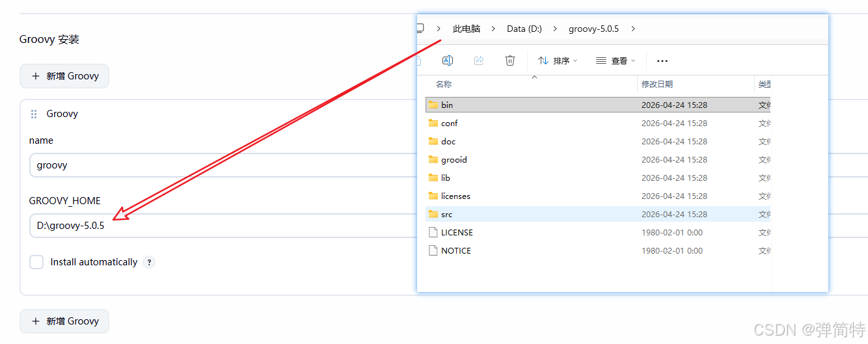Viewport: 868px width, 344px height.
Task: Select the doc folder name
Action: click(448, 141)
